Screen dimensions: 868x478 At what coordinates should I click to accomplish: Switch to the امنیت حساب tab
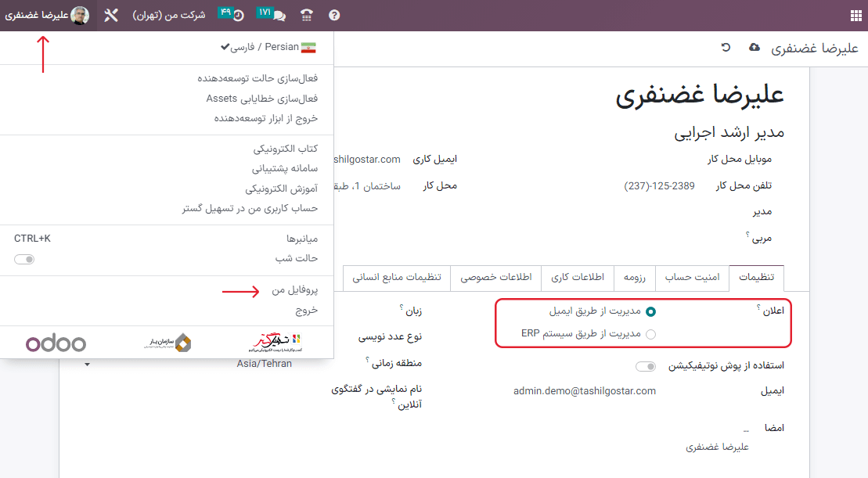coord(692,278)
